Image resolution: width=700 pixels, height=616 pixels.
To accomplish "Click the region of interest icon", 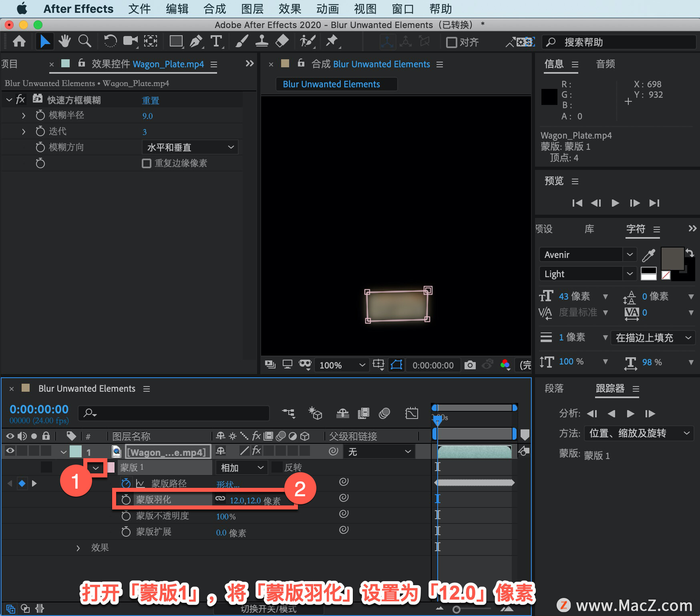I will click(378, 365).
